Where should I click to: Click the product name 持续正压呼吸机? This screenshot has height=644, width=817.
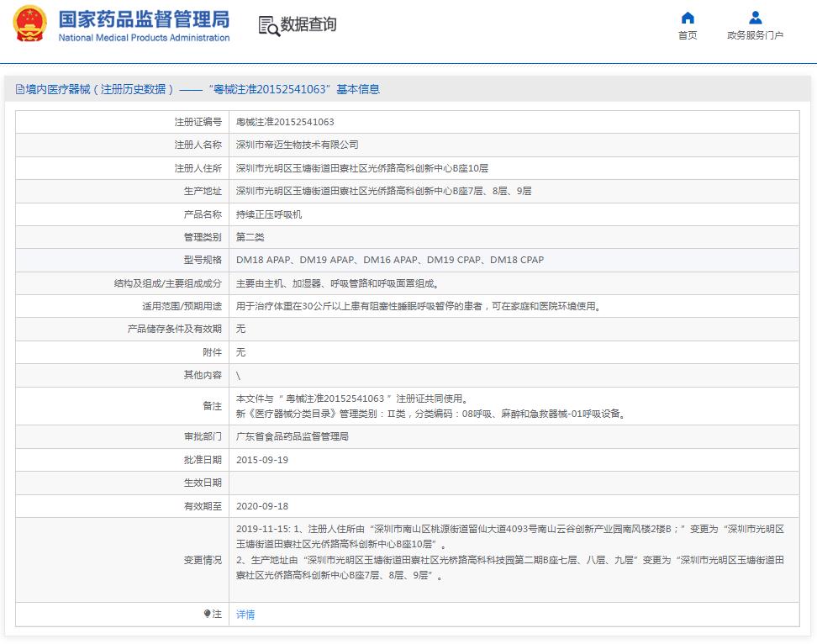coord(269,214)
